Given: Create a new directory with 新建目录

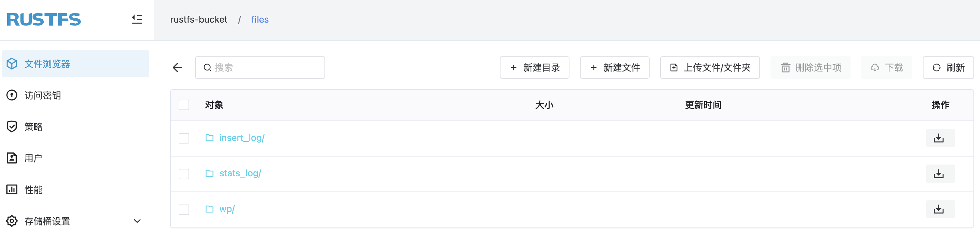Looking at the screenshot, I should coord(534,67).
